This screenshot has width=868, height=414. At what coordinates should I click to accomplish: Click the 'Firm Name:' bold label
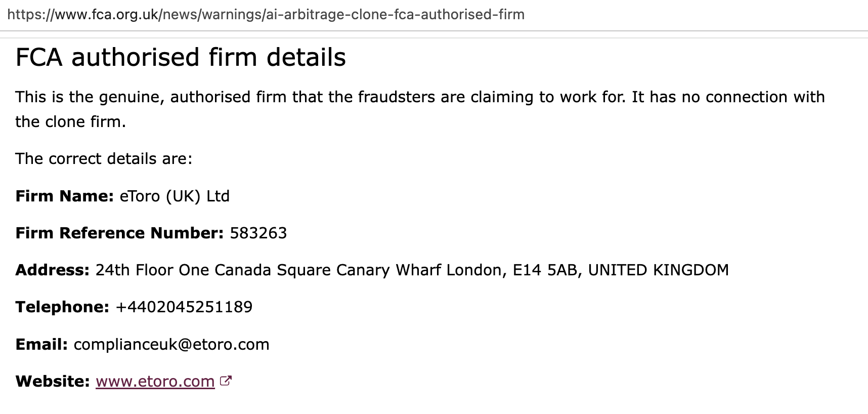click(65, 196)
